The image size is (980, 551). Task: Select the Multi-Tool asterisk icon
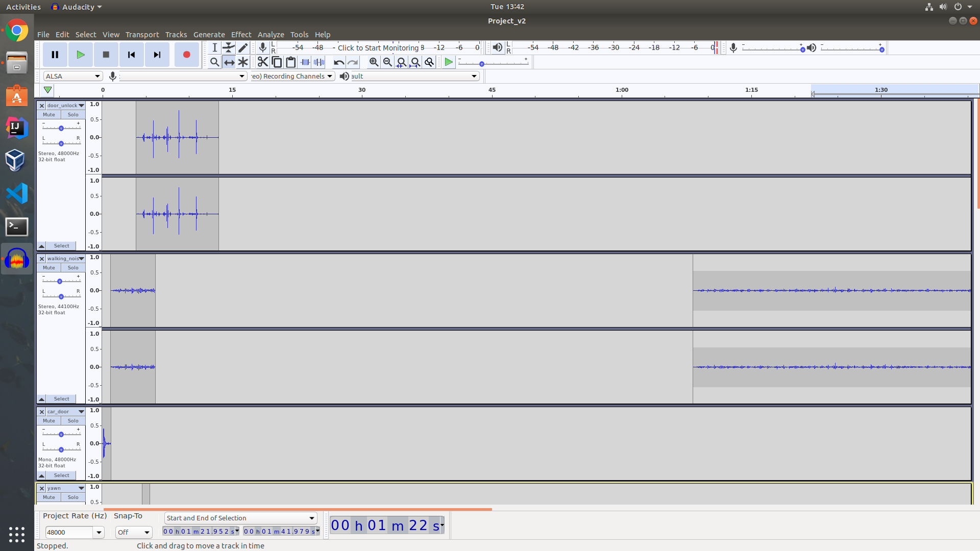(243, 62)
